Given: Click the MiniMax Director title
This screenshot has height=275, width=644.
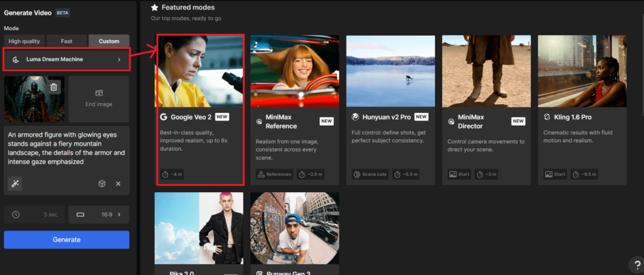Looking at the screenshot, I should coord(470,122).
